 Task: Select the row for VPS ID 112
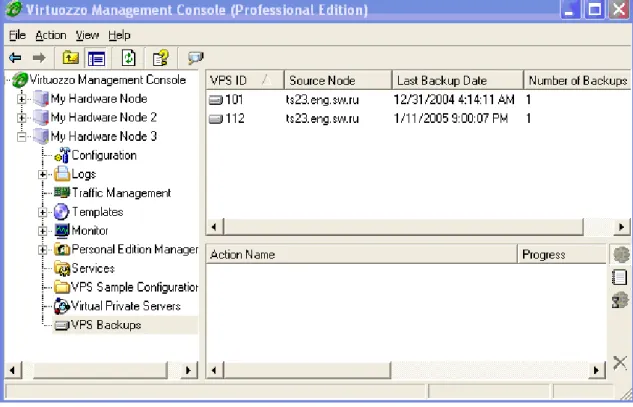(418, 119)
